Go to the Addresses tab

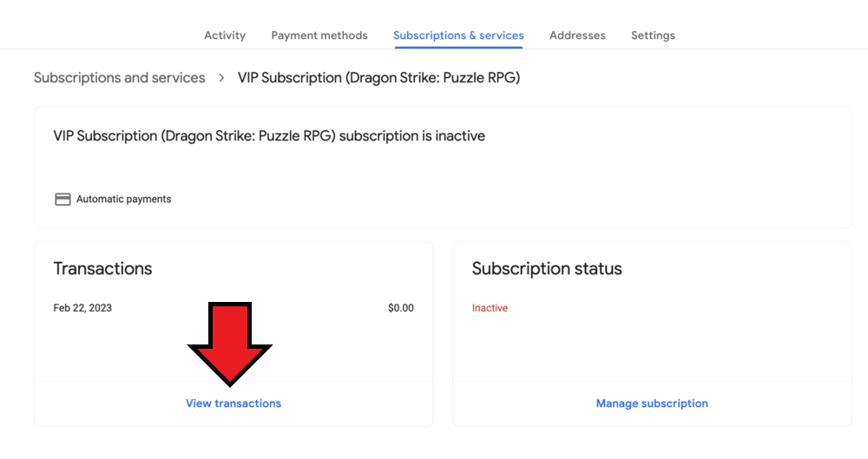point(577,36)
